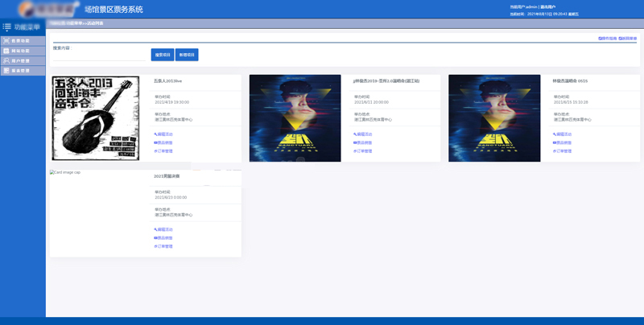
Task: Open the 林俊杰2019 圣所2.0 poster thumbnail
Action: click(x=295, y=118)
